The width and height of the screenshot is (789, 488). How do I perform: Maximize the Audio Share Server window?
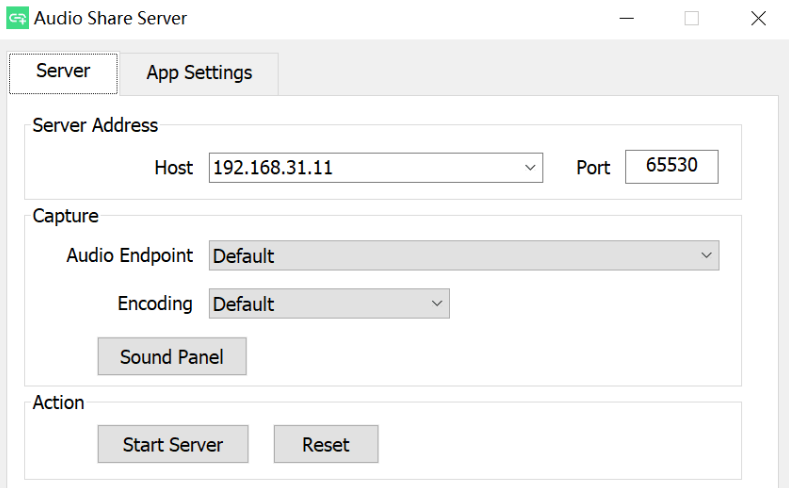pyautogui.click(x=691, y=18)
